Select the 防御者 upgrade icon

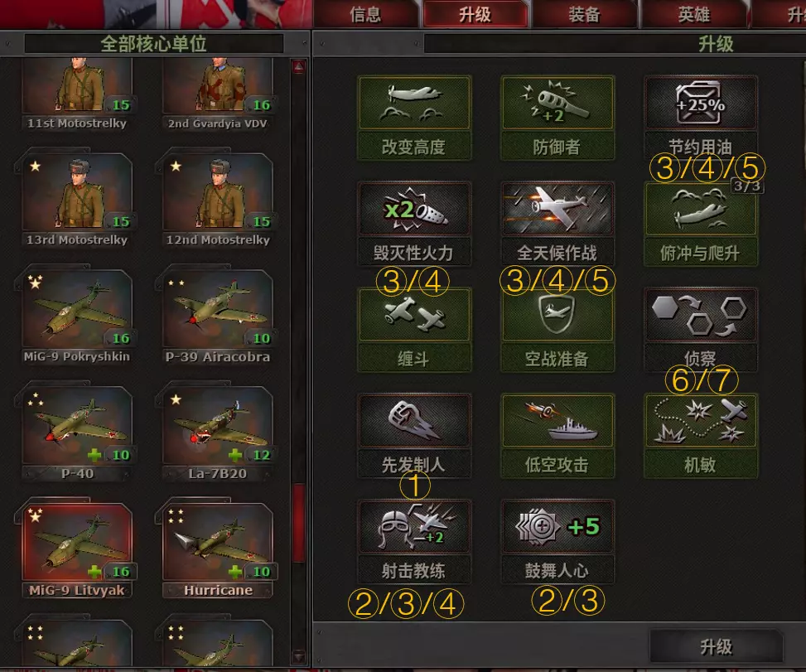557,103
